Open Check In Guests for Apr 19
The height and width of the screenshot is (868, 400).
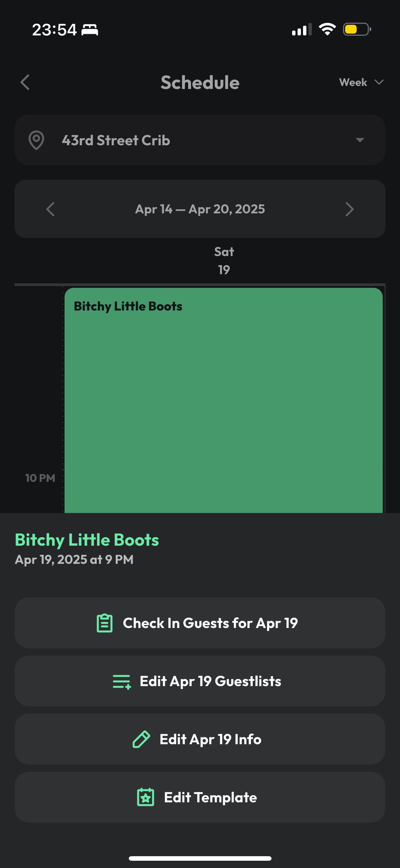pyautogui.click(x=200, y=623)
